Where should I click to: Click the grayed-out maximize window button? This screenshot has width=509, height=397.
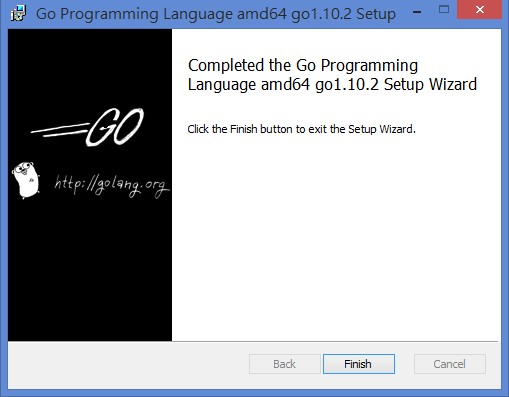(444, 10)
